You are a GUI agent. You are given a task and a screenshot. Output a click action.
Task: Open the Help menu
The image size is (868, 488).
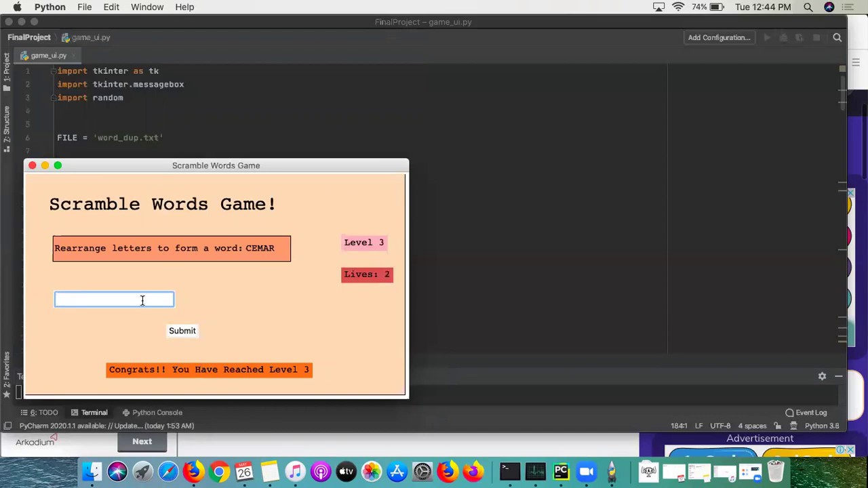[184, 7]
